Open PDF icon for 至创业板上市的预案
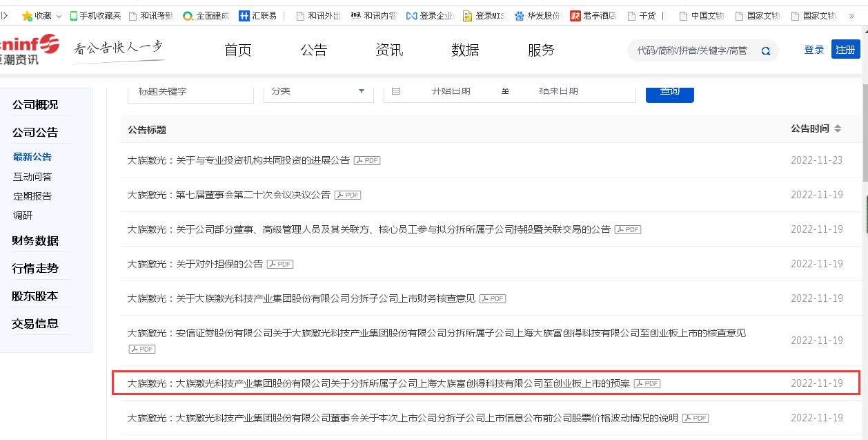 (x=647, y=383)
